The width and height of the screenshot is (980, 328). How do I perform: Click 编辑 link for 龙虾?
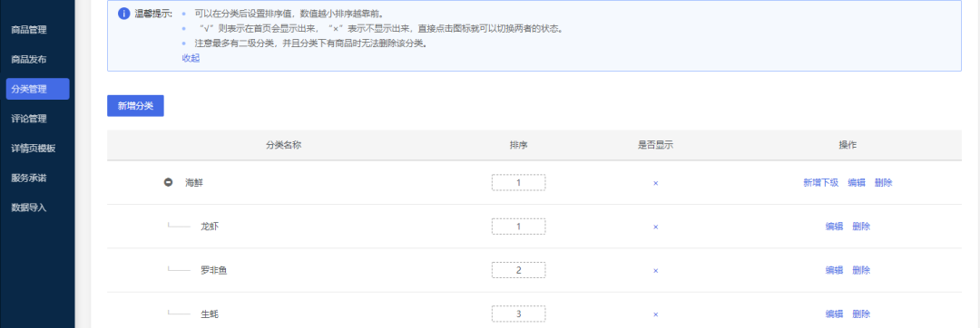[x=835, y=227]
